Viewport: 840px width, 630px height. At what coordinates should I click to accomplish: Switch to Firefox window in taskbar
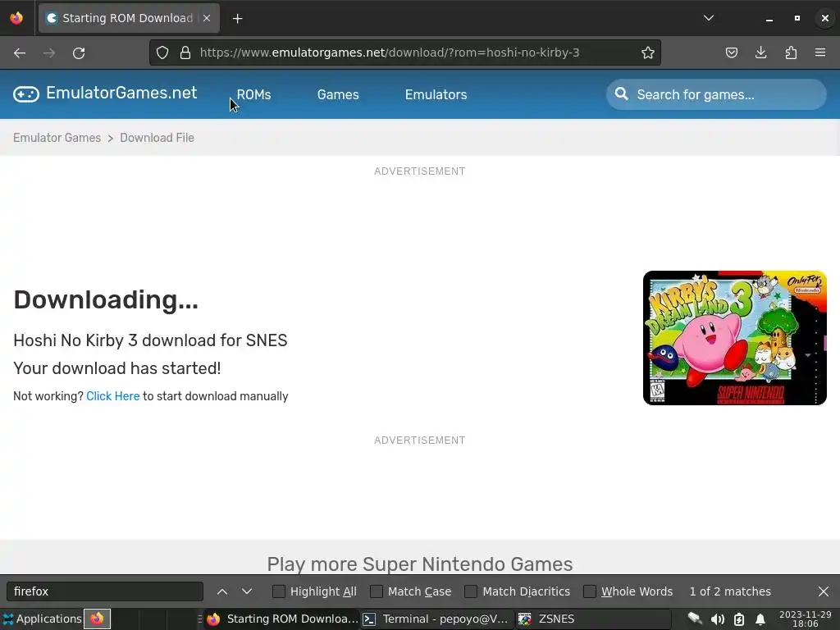point(282,619)
